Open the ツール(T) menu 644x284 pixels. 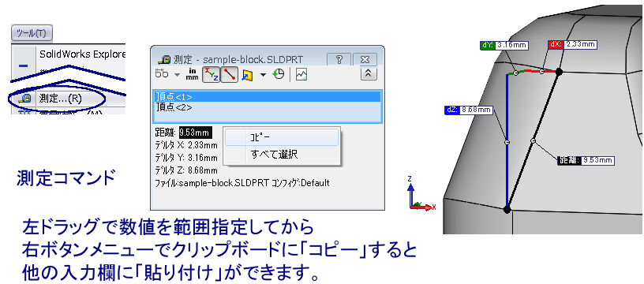(x=32, y=33)
